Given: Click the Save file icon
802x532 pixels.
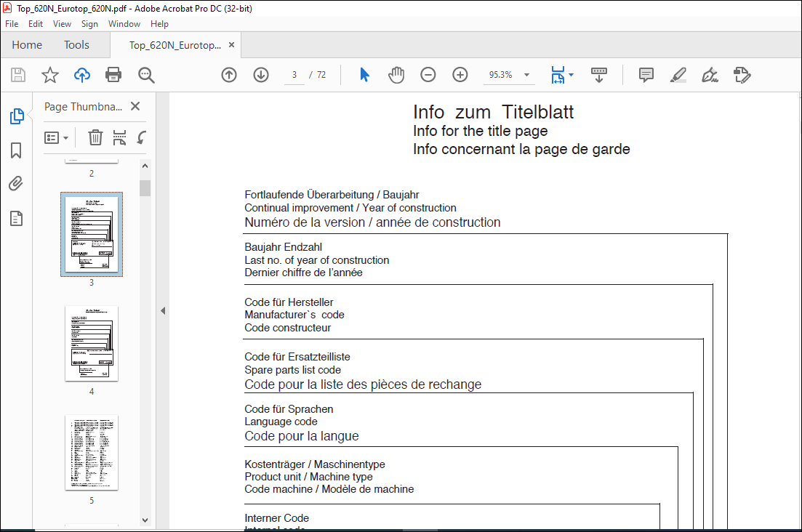Looking at the screenshot, I should [18, 75].
